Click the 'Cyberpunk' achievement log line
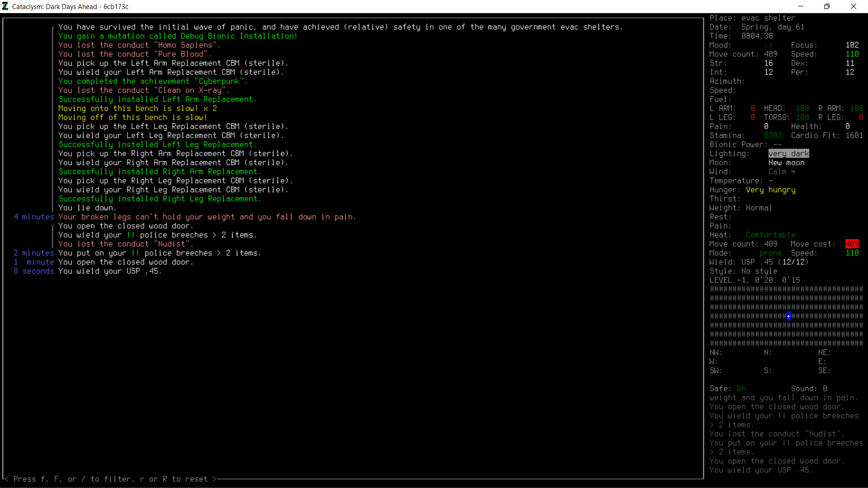The image size is (868, 488). (153, 81)
